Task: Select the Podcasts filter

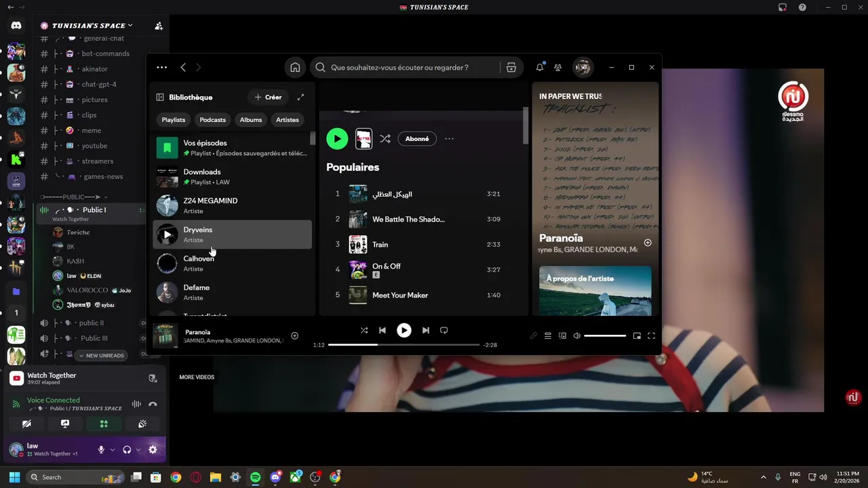Action: click(x=213, y=120)
